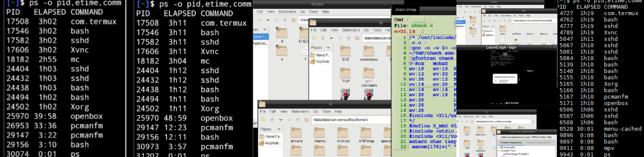This screenshot has width=644, height=157.
Task: Click "#define X_MAX" line in editor
Action: point(433,126)
